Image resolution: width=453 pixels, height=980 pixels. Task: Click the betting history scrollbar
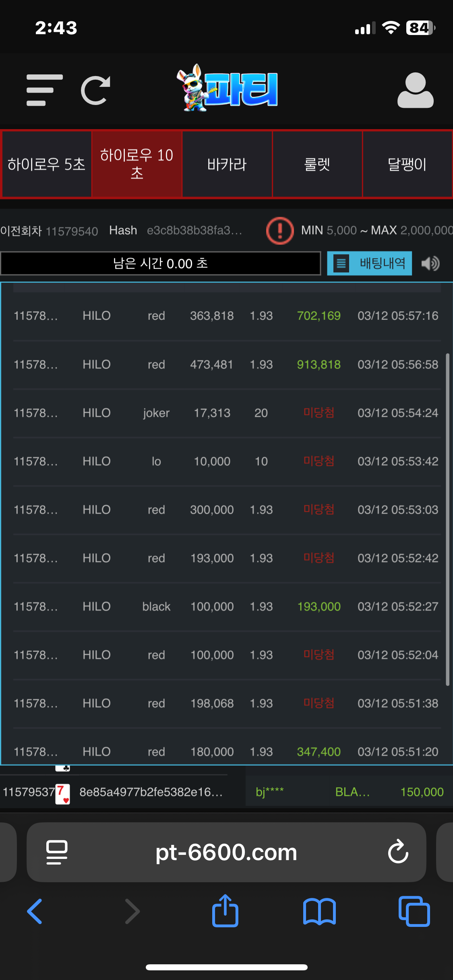click(x=447, y=519)
